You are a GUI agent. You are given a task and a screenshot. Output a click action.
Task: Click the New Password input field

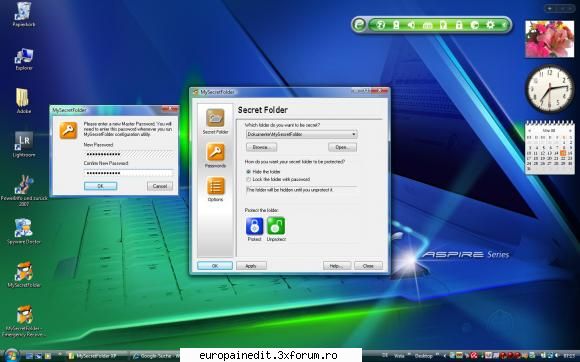coord(128,154)
